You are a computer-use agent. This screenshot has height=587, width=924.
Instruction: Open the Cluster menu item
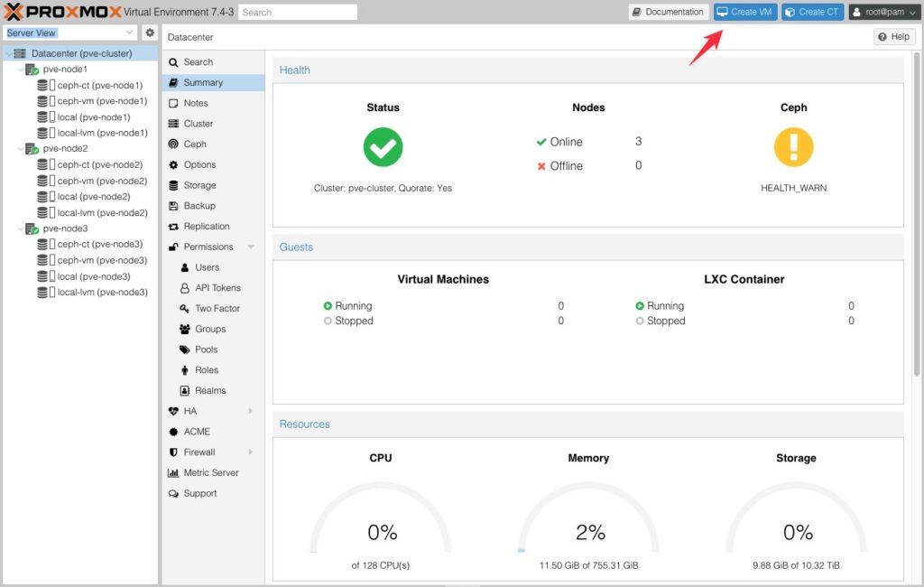[213, 124]
